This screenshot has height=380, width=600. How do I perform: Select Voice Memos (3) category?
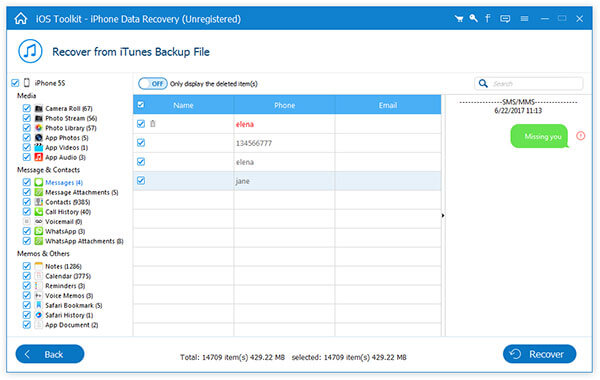coord(69,295)
